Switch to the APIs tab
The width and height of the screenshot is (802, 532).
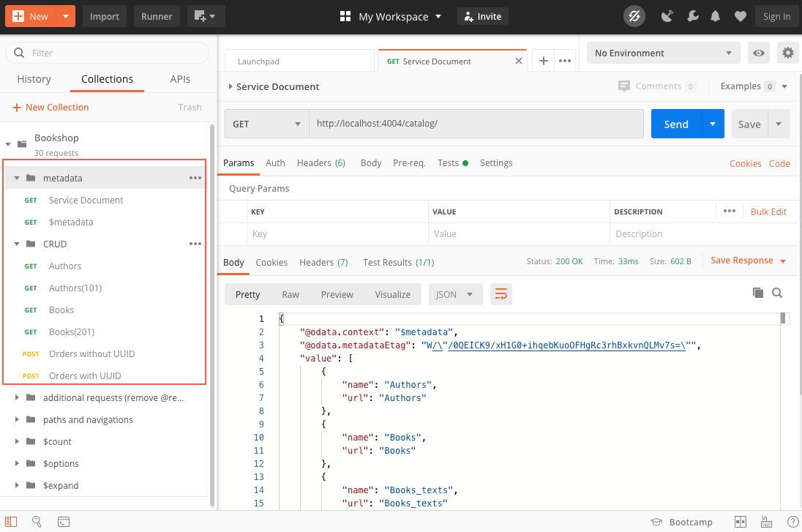click(180, 79)
